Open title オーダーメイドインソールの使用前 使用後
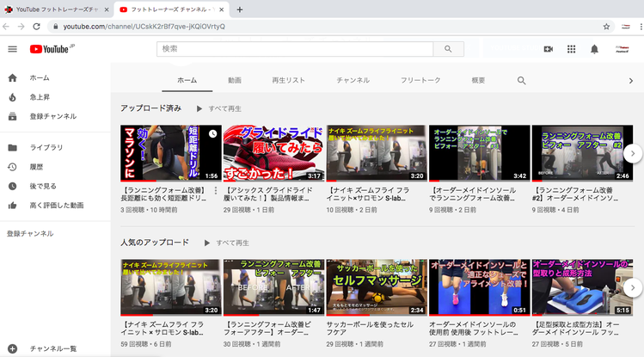 click(474, 329)
